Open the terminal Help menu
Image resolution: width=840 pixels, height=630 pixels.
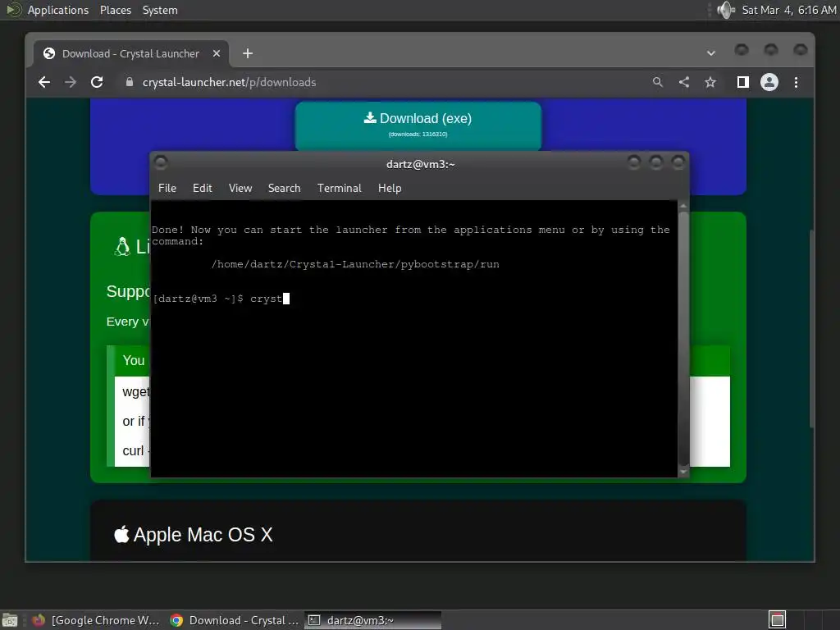click(390, 188)
